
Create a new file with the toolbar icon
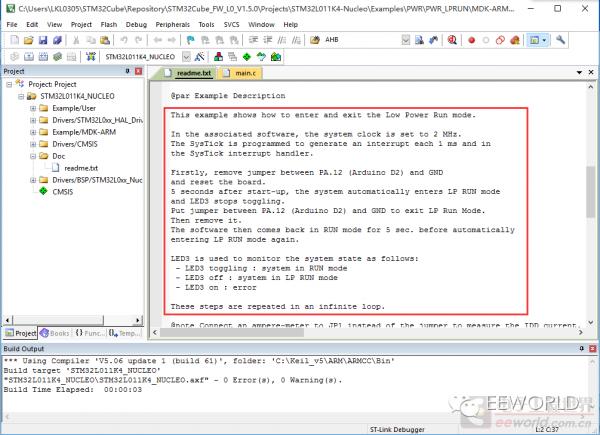[15, 40]
